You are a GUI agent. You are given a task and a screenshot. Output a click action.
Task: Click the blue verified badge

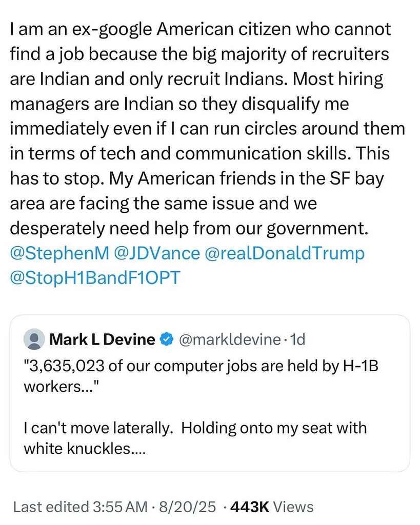166,339
